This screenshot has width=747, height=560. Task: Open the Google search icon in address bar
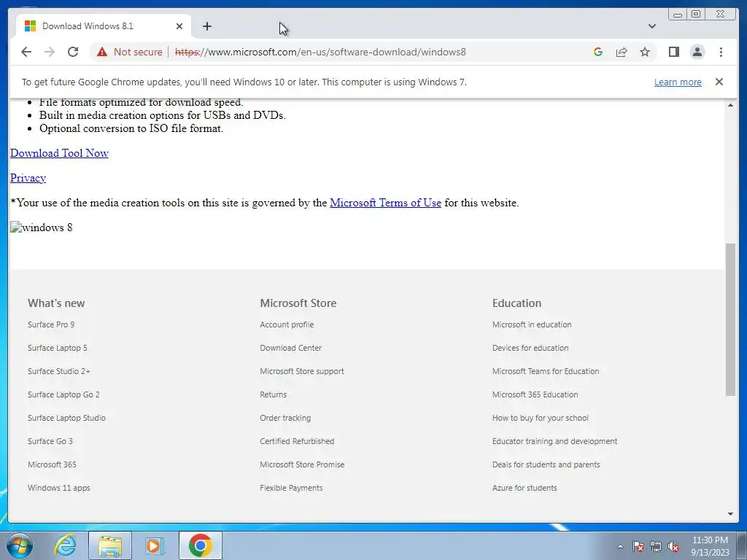pyautogui.click(x=598, y=52)
